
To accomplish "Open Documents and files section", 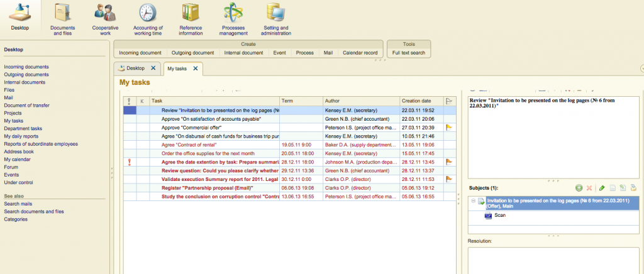I will [x=62, y=13].
